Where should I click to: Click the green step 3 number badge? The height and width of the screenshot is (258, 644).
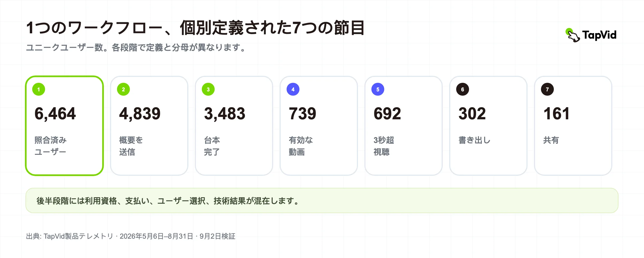(208, 89)
